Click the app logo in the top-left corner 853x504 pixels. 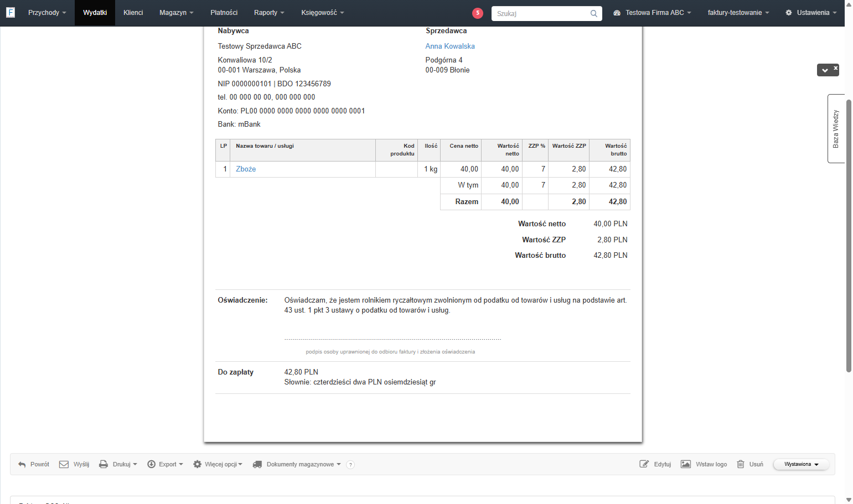11,13
